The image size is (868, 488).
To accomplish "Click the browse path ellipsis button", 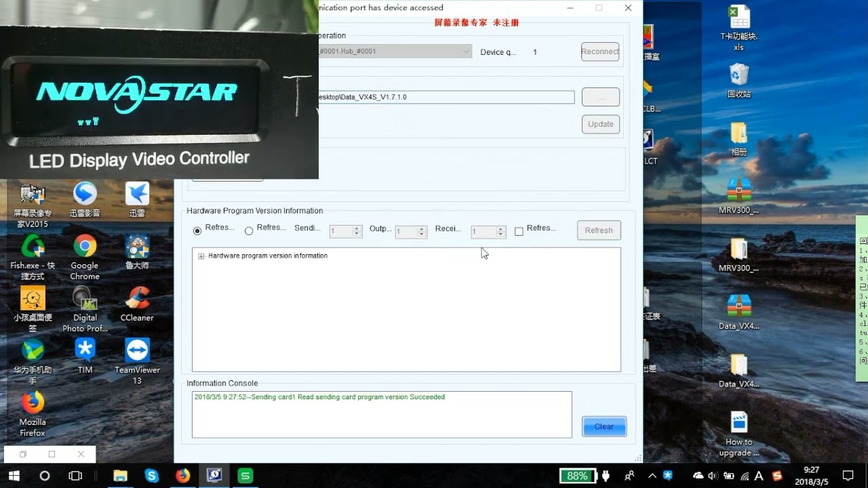I will (x=600, y=97).
